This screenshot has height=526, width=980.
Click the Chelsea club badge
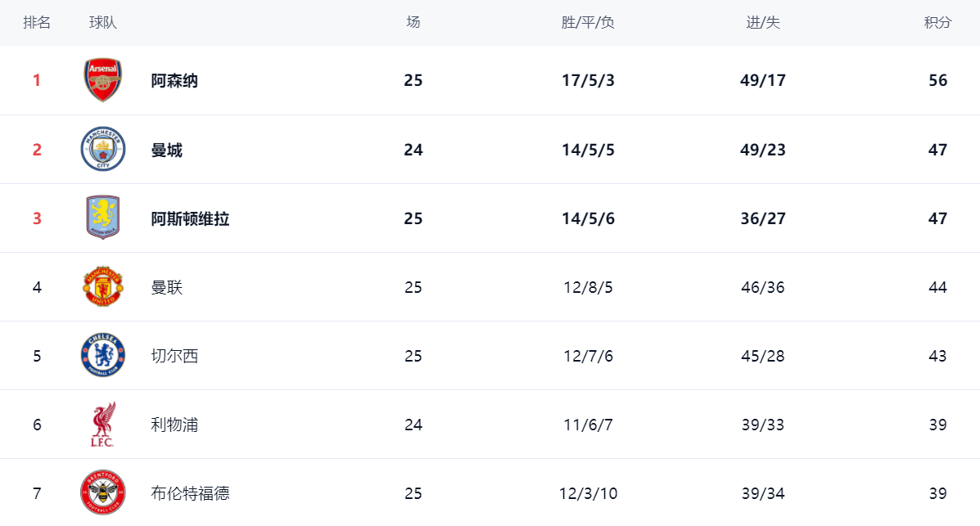103,356
